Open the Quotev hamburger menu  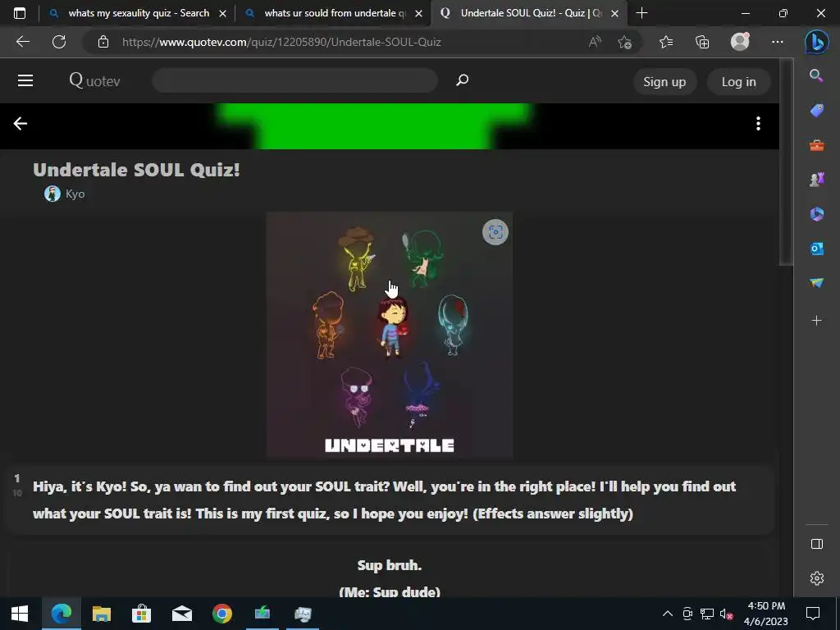point(25,81)
